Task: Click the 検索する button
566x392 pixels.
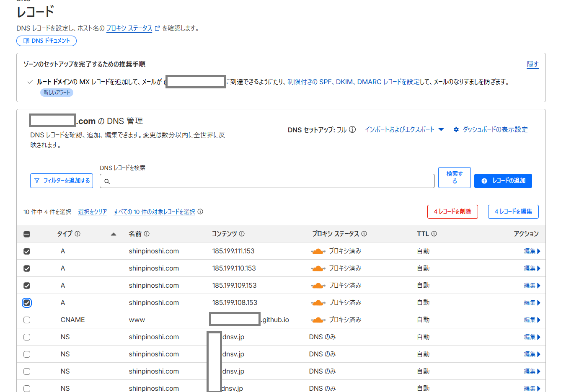Action: pos(455,178)
